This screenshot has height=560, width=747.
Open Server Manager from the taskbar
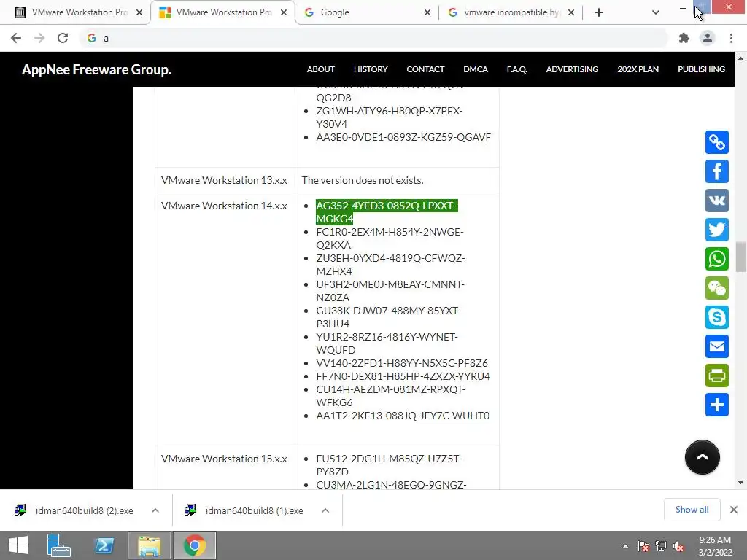click(x=58, y=545)
